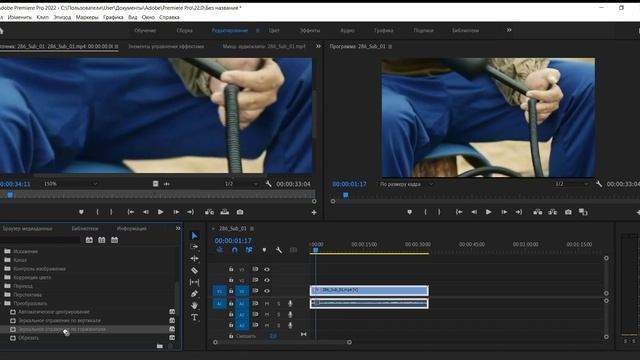The width and height of the screenshot is (640, 360).
Task: Play the Program monitor sequence
Action: point(489,212)
